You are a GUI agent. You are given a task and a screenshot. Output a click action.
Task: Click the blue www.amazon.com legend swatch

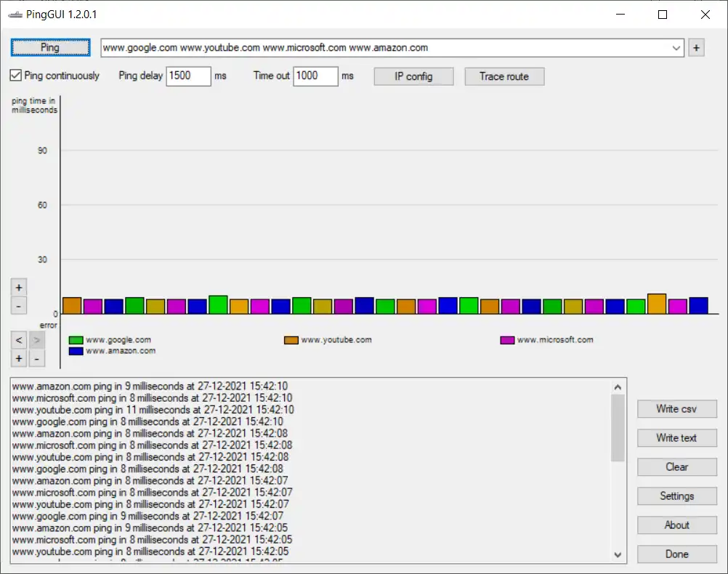[76, 351]
